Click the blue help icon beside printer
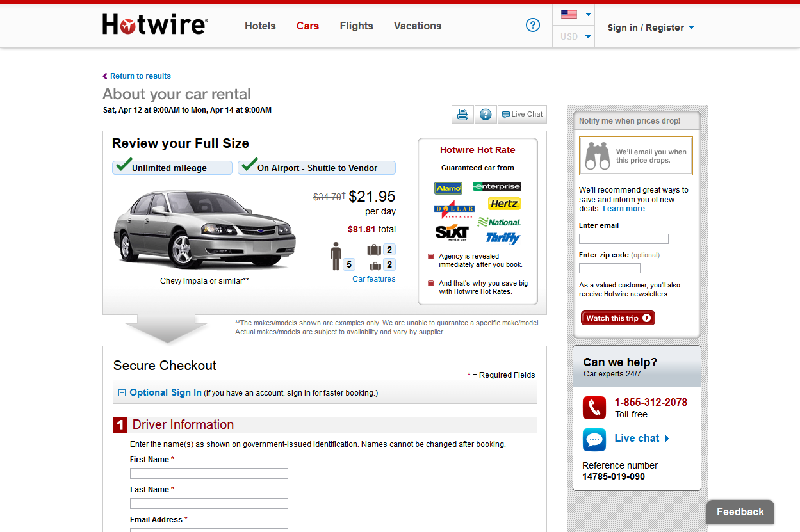The image size is (800, 532). click(x=486, y=115)
